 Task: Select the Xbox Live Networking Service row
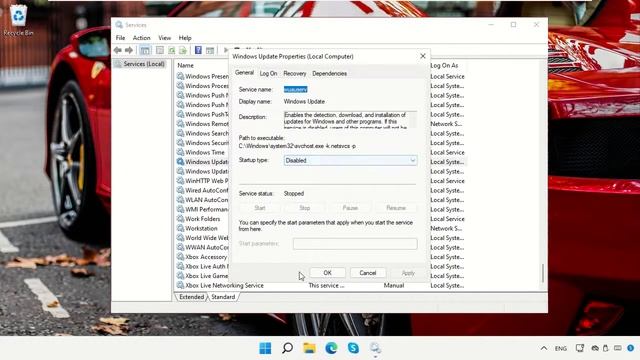(320, 285)
